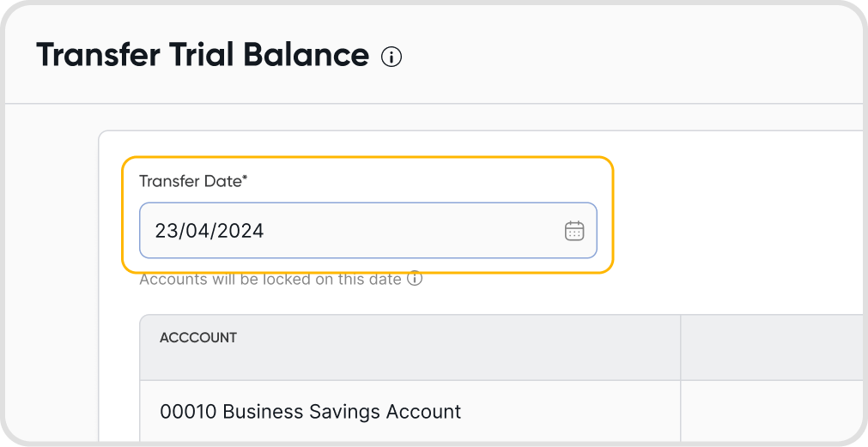Click the 'Accounts will be locked' hint text
868x447 pixels.
[x=270, y=279]
